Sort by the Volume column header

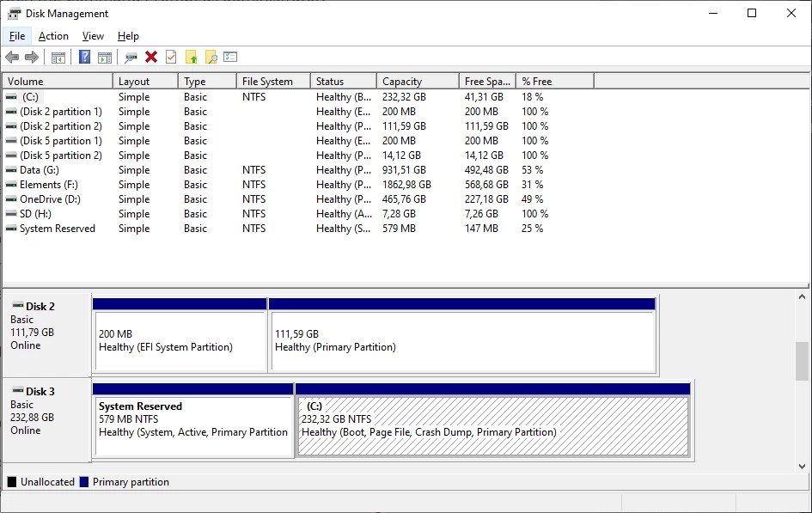pos(58,82)
